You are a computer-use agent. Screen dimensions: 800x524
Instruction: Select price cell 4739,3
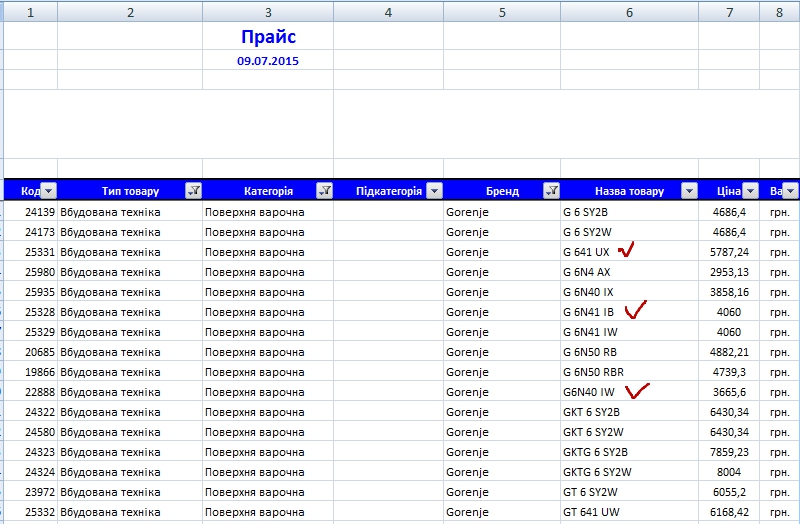(x=729, y=371)
